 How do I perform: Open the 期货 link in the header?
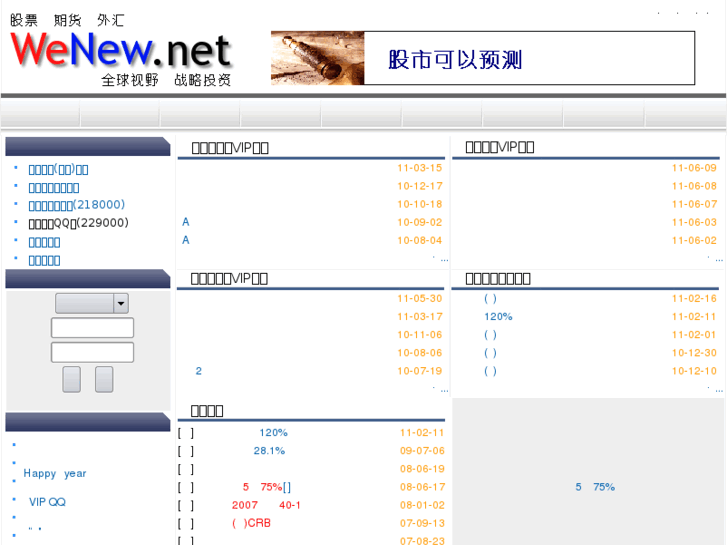pos(67,20)
